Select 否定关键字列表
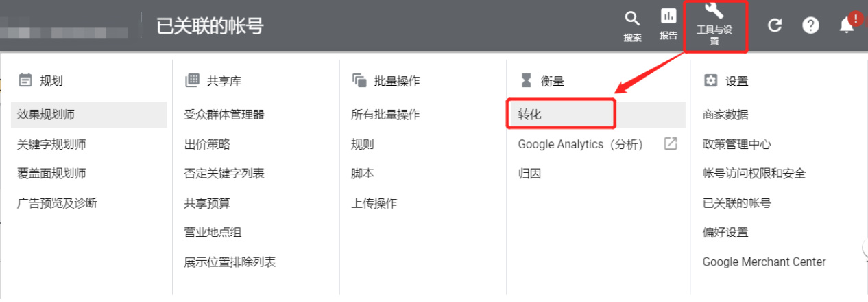The width and height of the screenshot is (868, 302). [224, 174]
